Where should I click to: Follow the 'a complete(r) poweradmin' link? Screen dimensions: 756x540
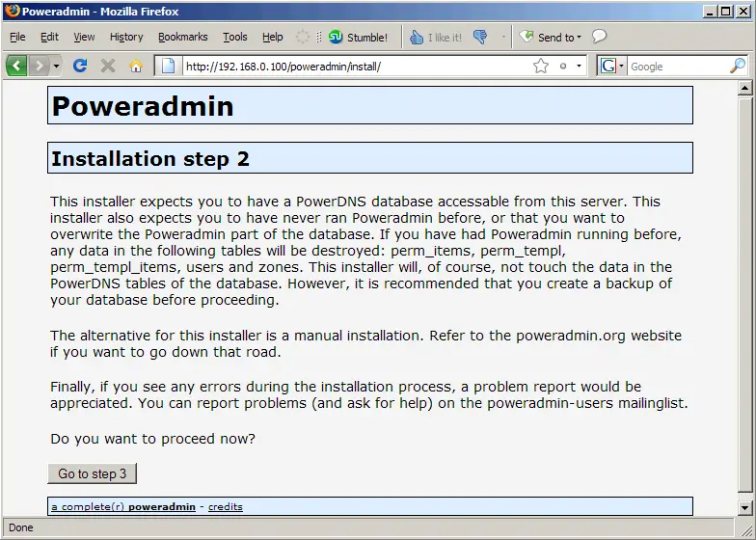[123, 507]
